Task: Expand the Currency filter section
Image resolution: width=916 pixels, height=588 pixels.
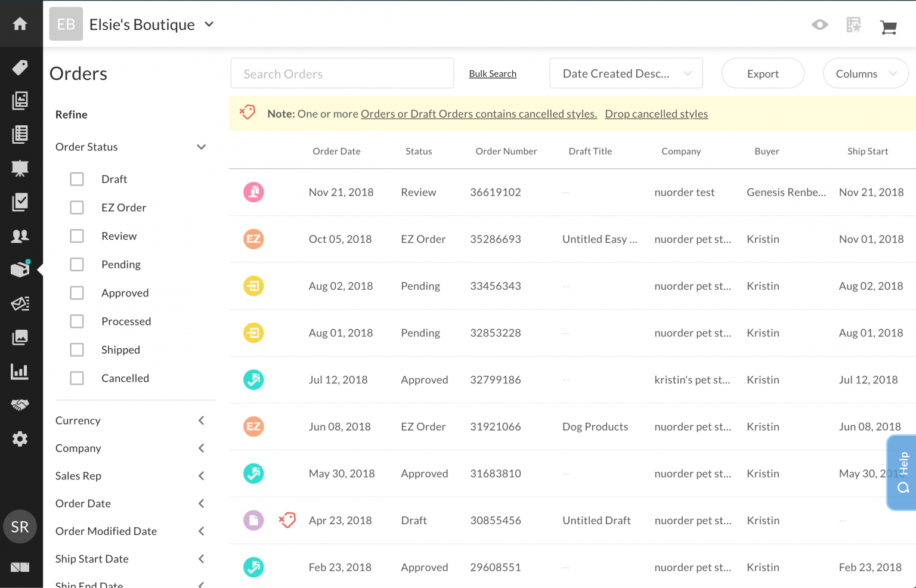Action: [x=202, y=420]
